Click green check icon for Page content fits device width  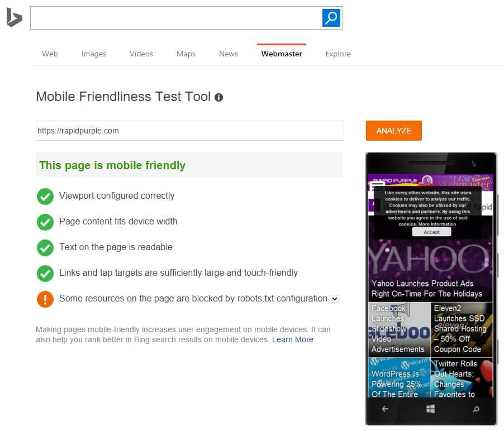click(x=45, y=222)
